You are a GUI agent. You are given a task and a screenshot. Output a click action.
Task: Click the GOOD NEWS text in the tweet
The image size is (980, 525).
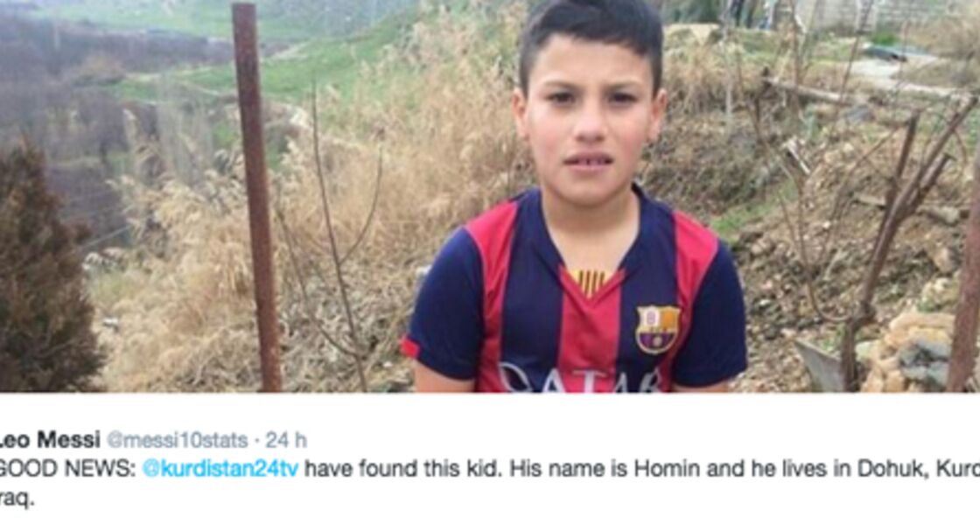tap(67, 469)
